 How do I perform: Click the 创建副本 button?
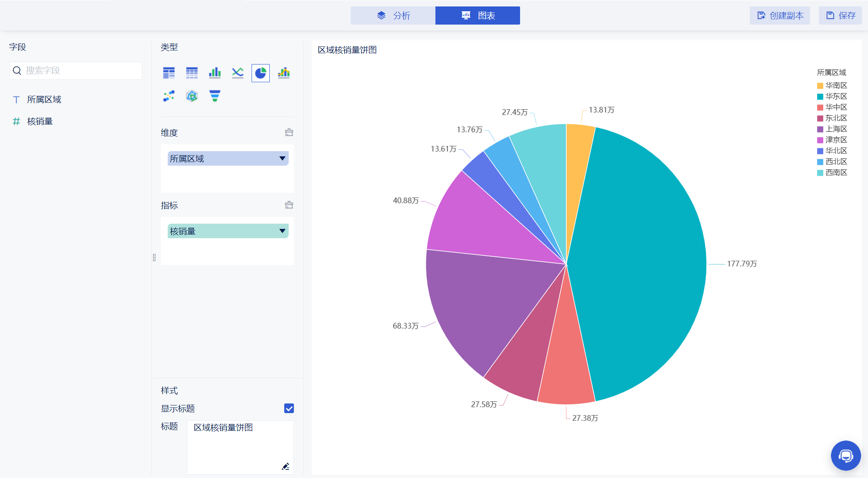[x=780, y=16]
